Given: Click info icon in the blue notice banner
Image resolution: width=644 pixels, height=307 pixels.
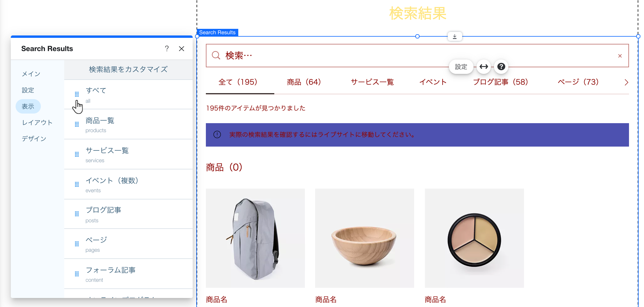Looking at the screenshot, I should pos(217,135).
